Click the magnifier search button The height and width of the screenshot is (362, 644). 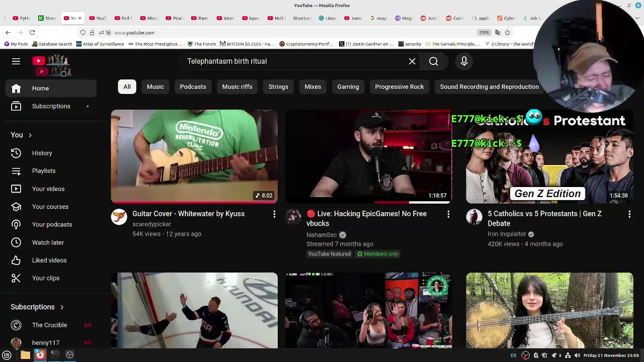(434, 61)
